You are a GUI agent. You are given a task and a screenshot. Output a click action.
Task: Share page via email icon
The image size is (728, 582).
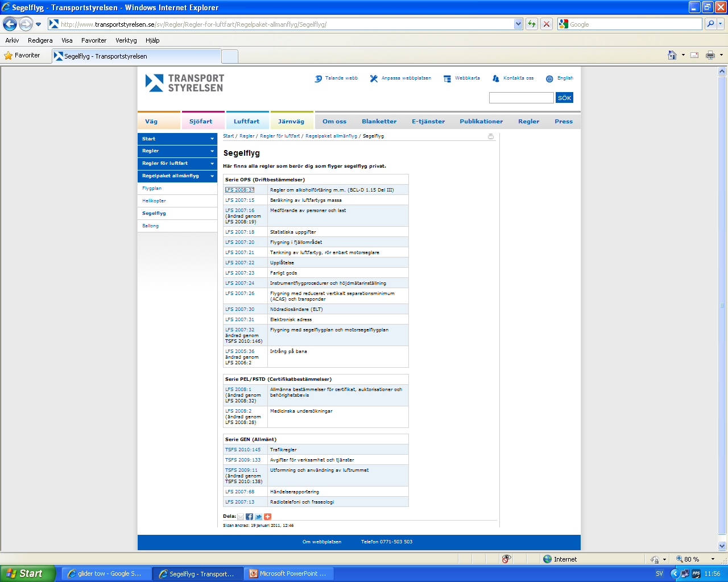[x=241, y=517]
